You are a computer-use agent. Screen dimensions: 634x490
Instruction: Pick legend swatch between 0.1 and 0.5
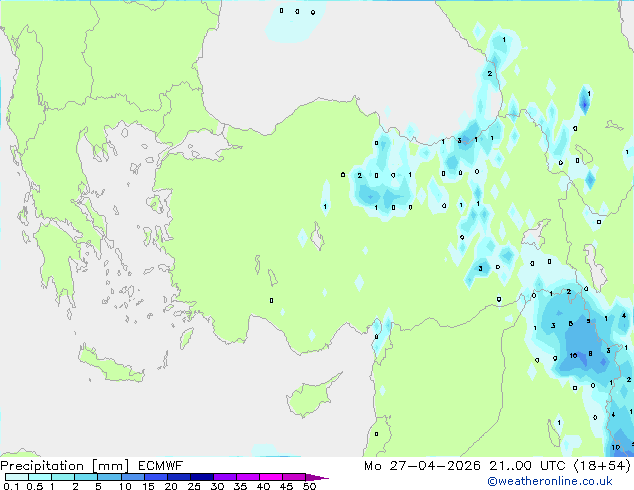point(17,477)
